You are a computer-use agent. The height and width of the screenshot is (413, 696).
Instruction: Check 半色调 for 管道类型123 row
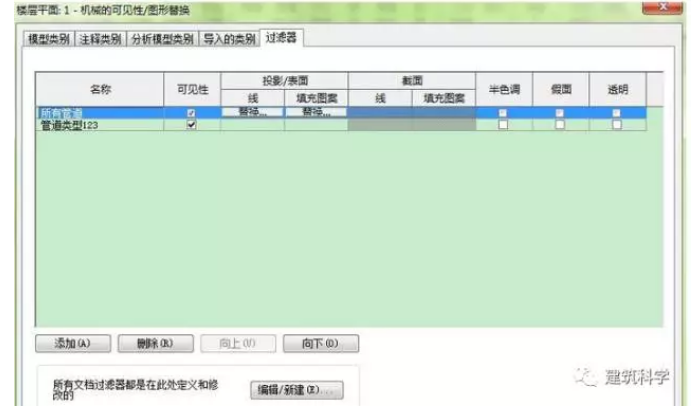[x=503, y=125]
